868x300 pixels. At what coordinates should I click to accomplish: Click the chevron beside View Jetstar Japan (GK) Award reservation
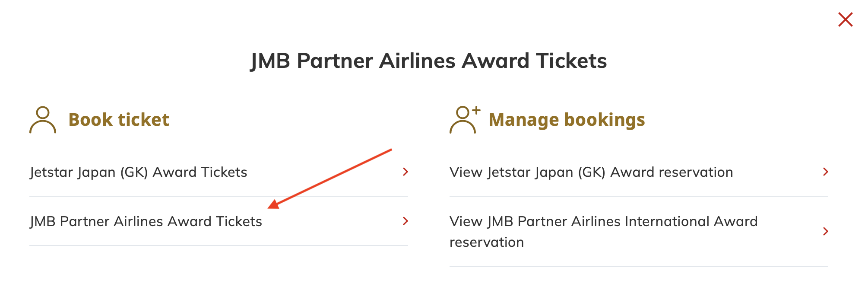pos(825,172)
